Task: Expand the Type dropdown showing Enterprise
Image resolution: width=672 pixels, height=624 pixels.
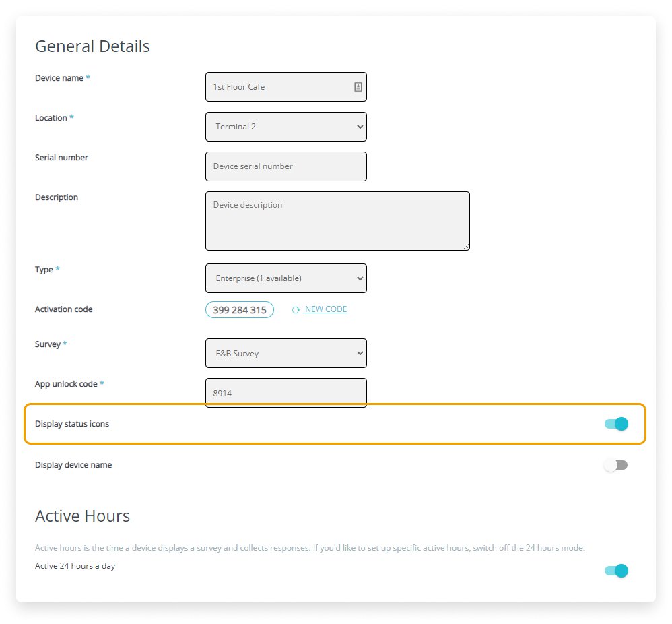Action: 285,278
